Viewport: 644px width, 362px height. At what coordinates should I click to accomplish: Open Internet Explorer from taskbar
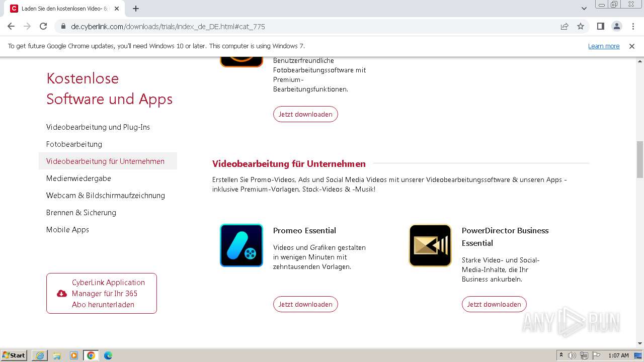(x=40, y=355)
